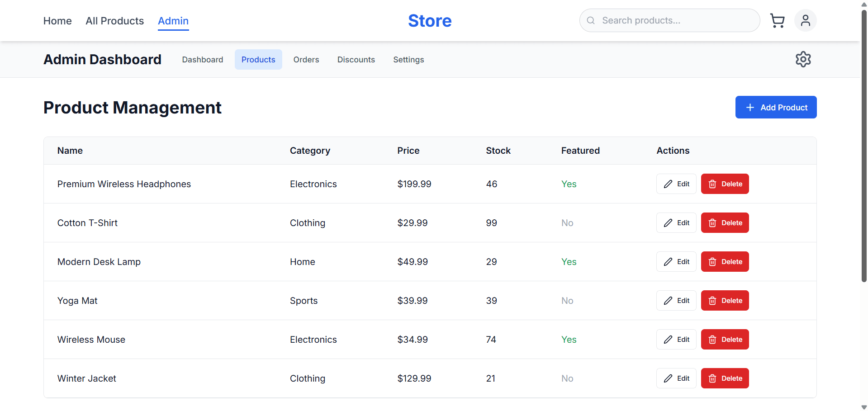868x411 pixels.
Task: Open the Admin menu item
Action: (x=173, y=21)
